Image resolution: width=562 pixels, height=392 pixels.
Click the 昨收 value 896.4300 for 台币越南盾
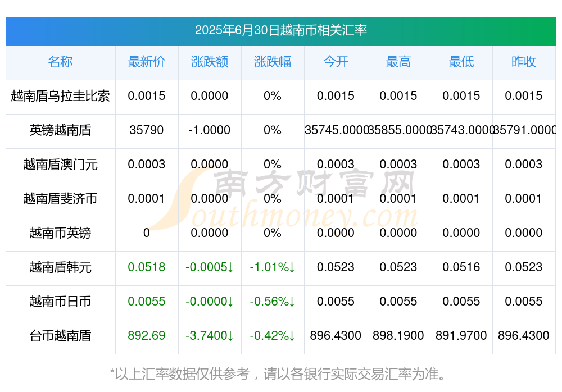pos(524,336)
